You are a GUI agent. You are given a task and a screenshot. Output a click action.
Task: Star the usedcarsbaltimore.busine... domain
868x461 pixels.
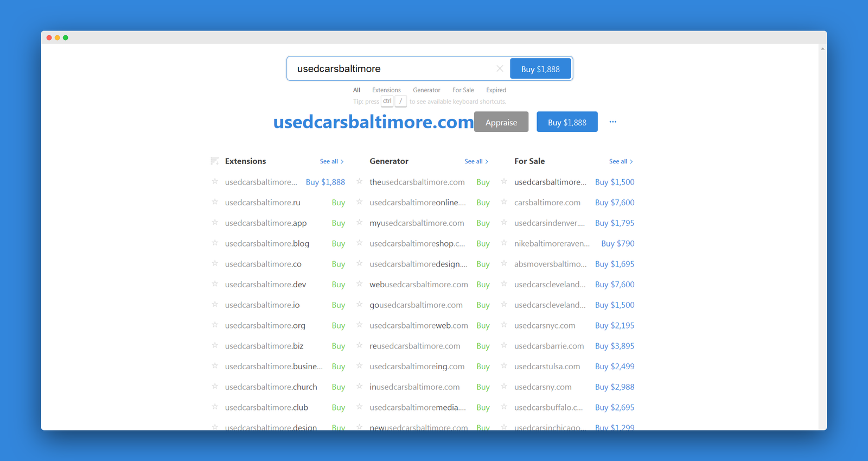pos(215,366)
